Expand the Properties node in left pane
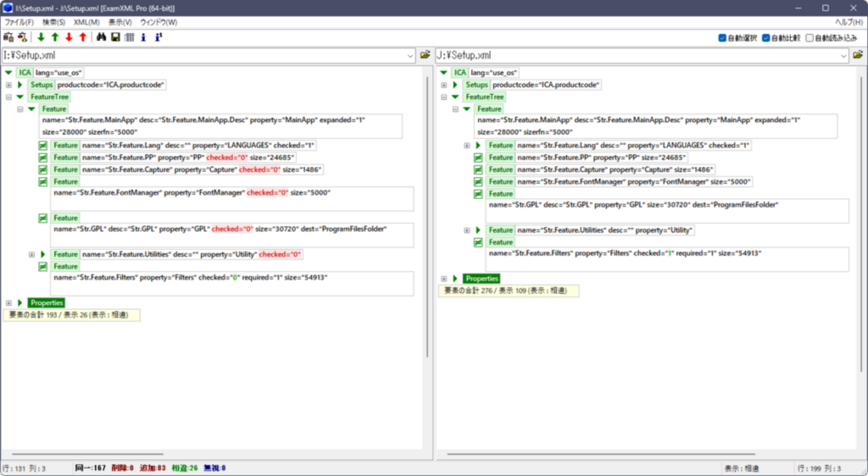This screenshot has height=476, width=868. tap(8, 303)
